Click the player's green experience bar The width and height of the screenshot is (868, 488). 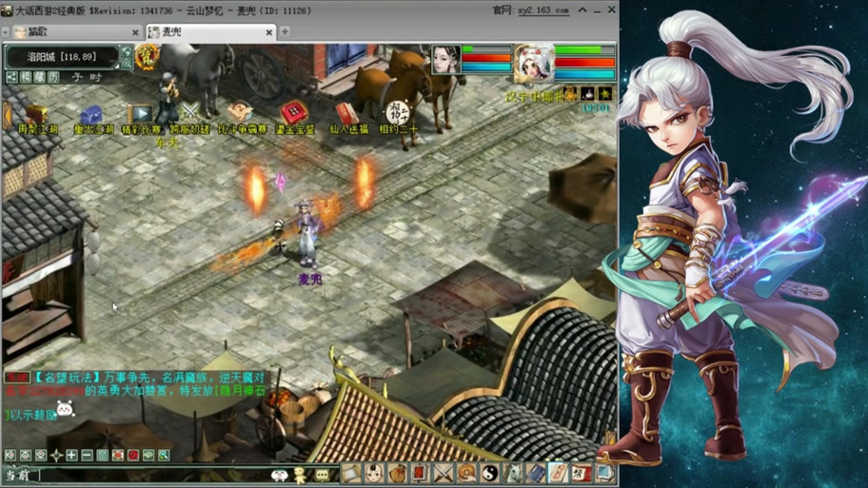pos(584,49)
